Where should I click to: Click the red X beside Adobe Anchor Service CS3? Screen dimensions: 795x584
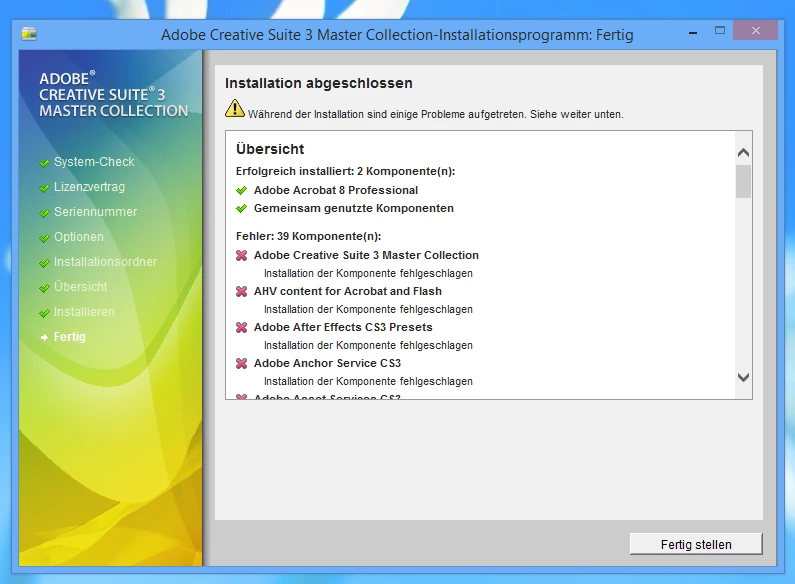241,363
